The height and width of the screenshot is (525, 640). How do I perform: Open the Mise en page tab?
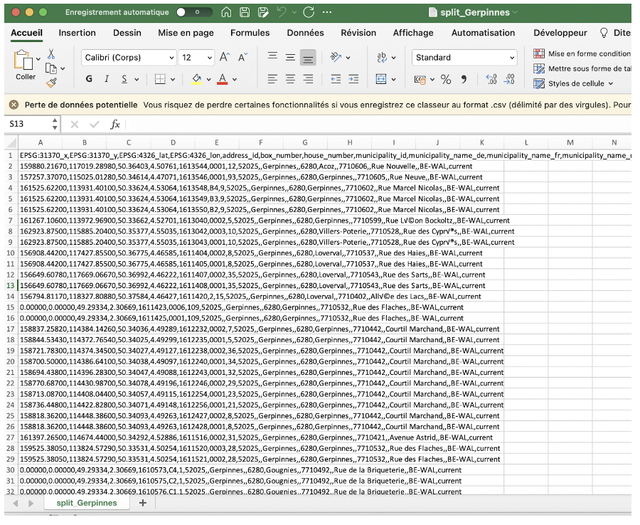[x=186, y=33]
